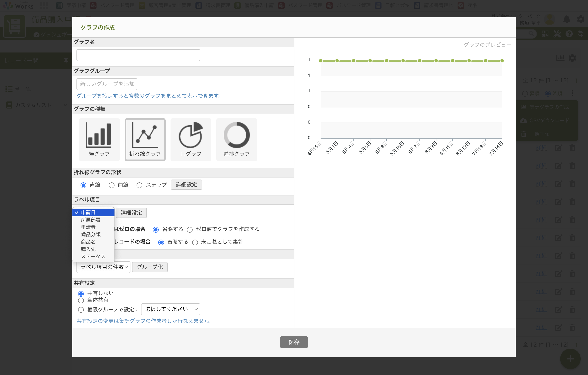Click the 備品購入申請 app cart icon
The width and height of the screenshot is (588, 375).
15,26
